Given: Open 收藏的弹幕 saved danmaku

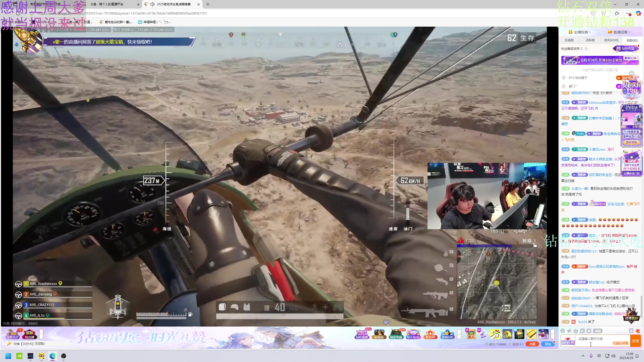Looking at the screenshot, I should coord(620,343).
